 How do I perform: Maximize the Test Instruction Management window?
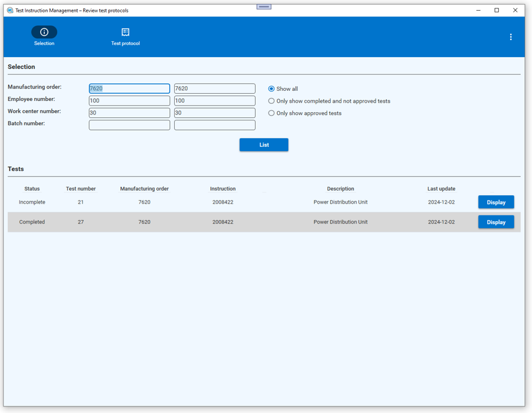tap(497, 10)
